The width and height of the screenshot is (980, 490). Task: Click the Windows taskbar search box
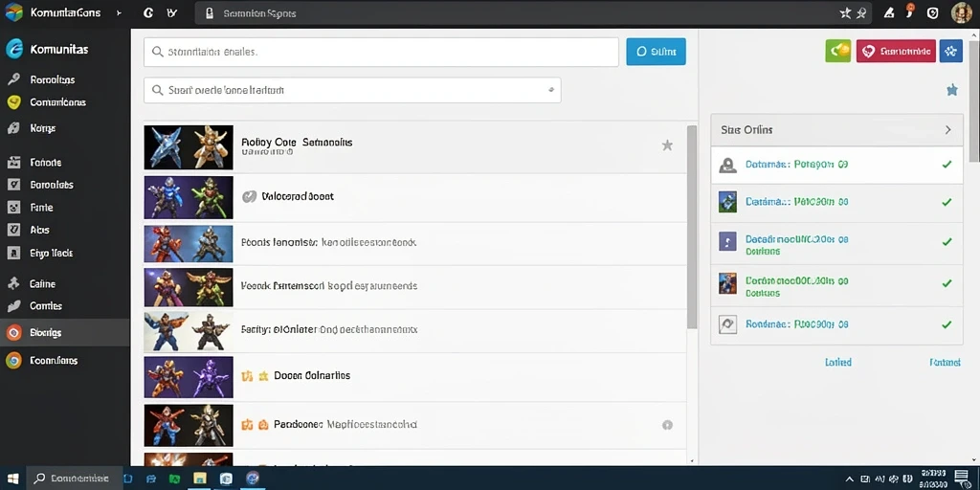click(x=73, y=479)
